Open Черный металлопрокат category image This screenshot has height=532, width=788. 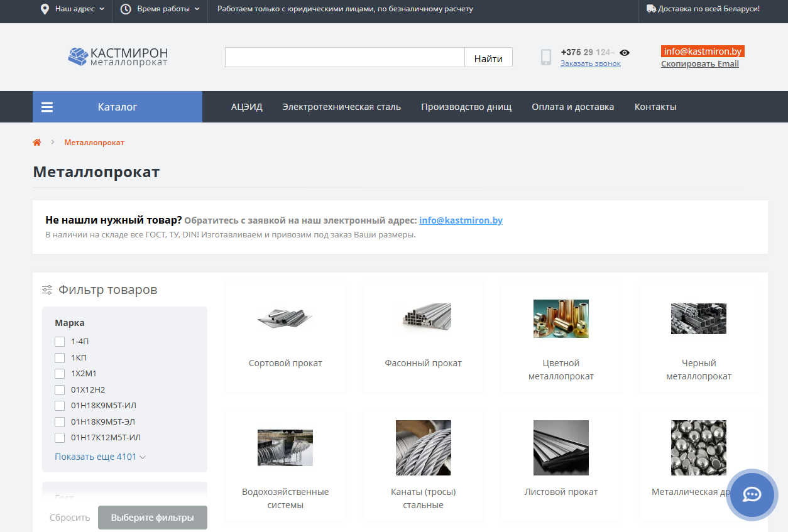699,319
